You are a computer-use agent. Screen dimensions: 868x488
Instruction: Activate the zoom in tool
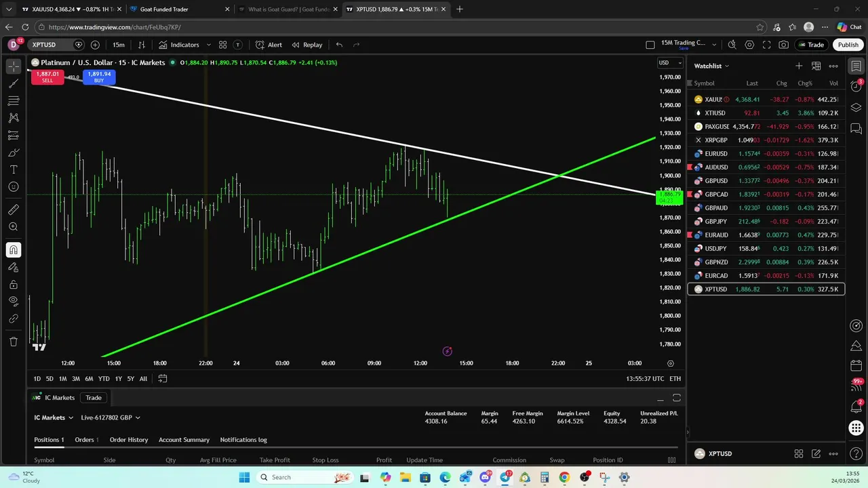click(14, 227)
